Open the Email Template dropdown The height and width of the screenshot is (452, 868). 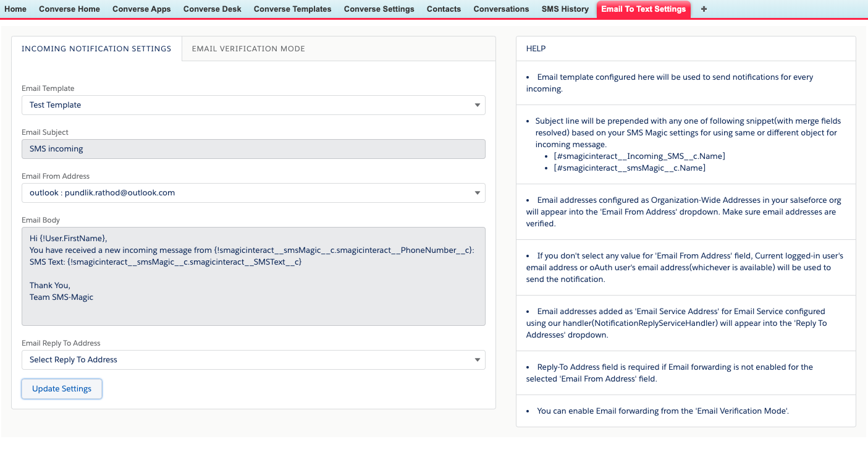pyautogui.click(x=253, y=105)
